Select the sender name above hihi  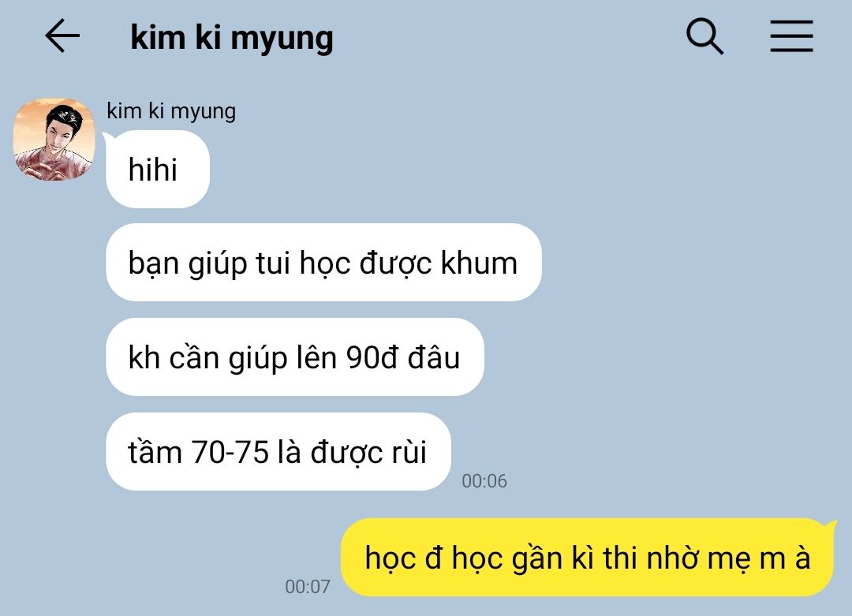171,110
